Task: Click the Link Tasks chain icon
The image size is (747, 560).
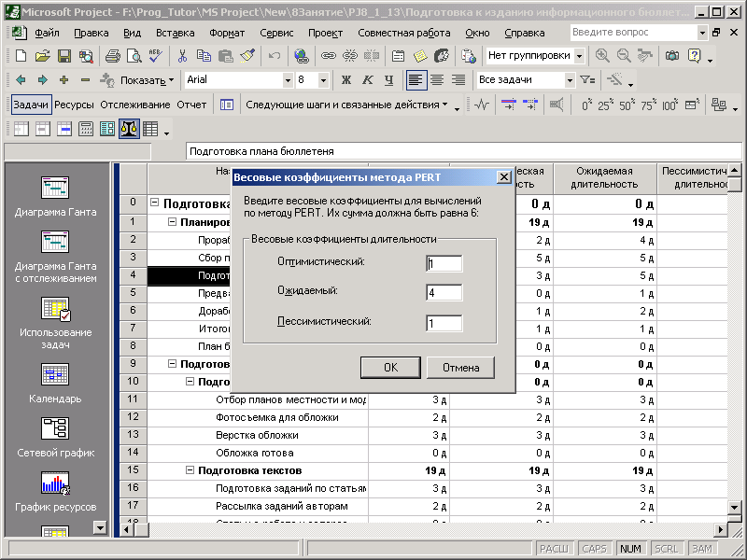Action: (x=328, y=56)
